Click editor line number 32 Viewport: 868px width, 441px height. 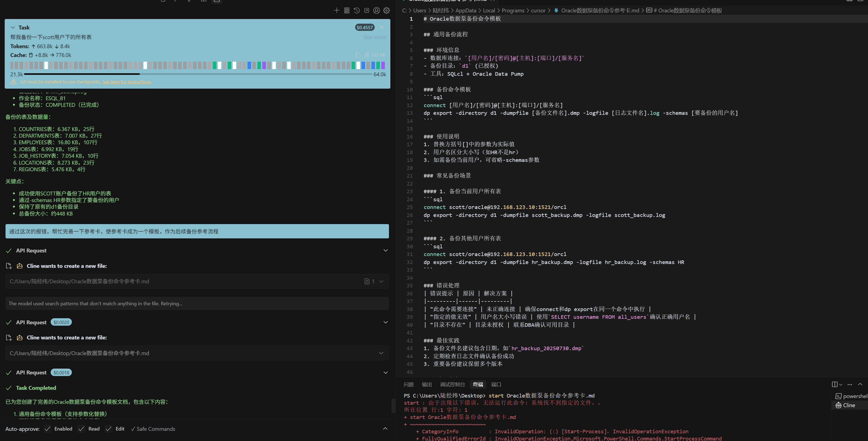click(x=409, y=262)
